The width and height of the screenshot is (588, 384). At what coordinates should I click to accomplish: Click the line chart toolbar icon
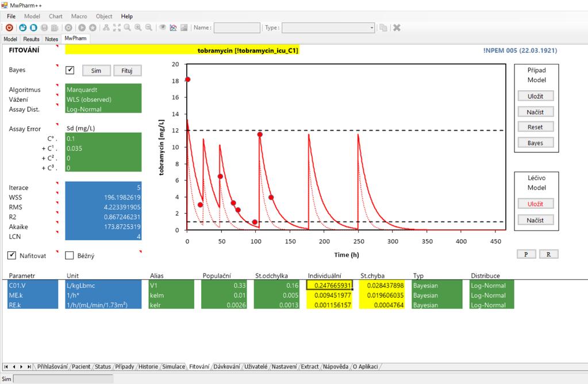tap(173, 28)
